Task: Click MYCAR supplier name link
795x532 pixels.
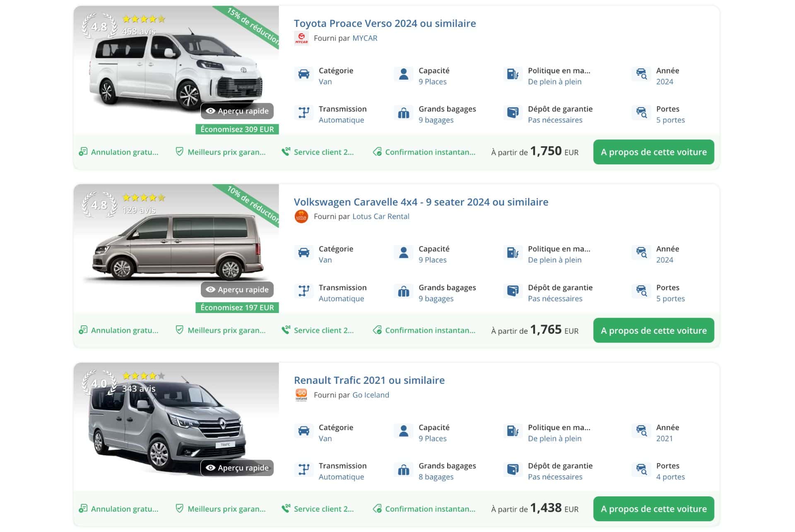Action: click(x=365, y=38)
